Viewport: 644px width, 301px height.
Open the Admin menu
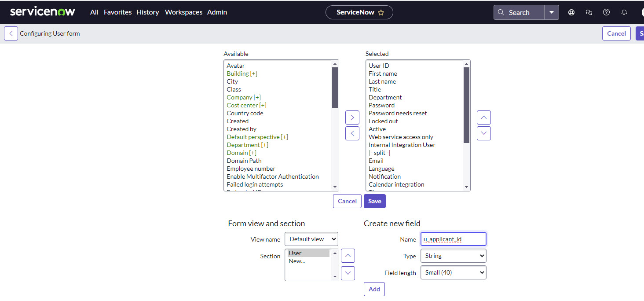pyautogui.click(x=217, y=12)
